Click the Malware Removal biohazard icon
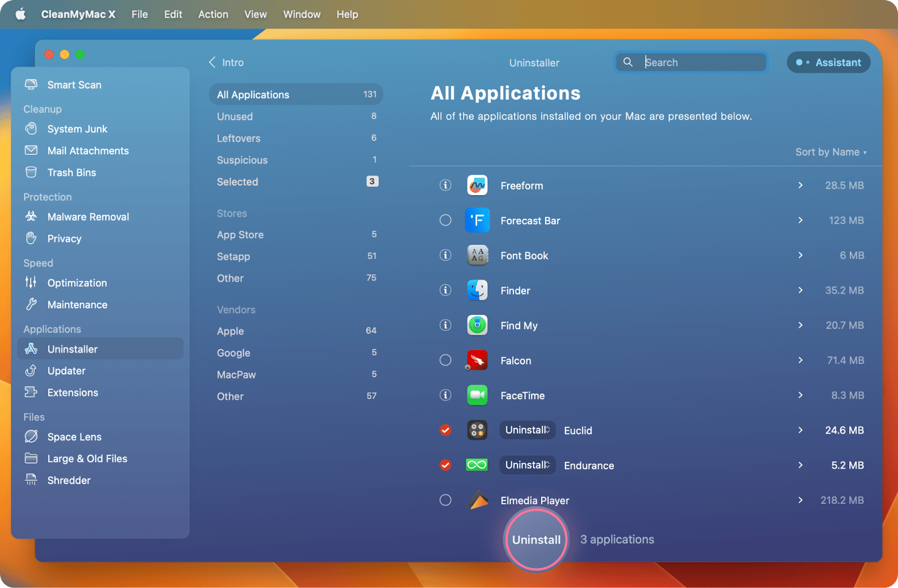Screen dimensions: 898x588 point(31,217)
